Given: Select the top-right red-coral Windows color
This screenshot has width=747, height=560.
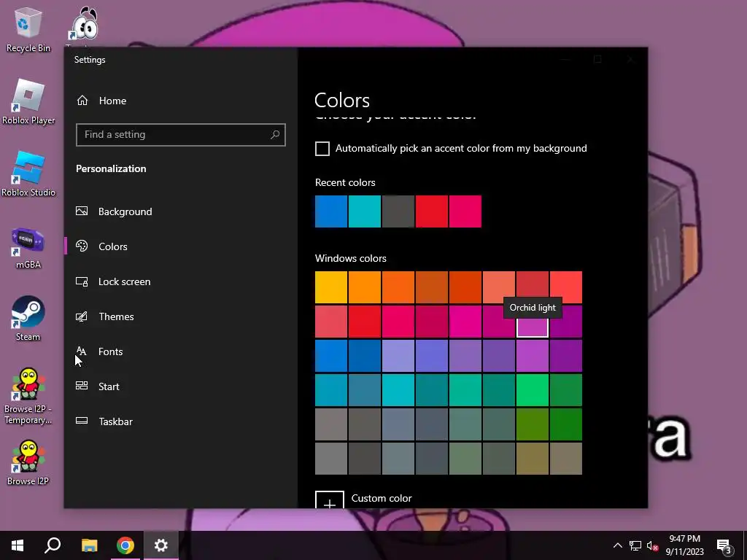Looking at the screenshot, I should click(x=566, y=287).
